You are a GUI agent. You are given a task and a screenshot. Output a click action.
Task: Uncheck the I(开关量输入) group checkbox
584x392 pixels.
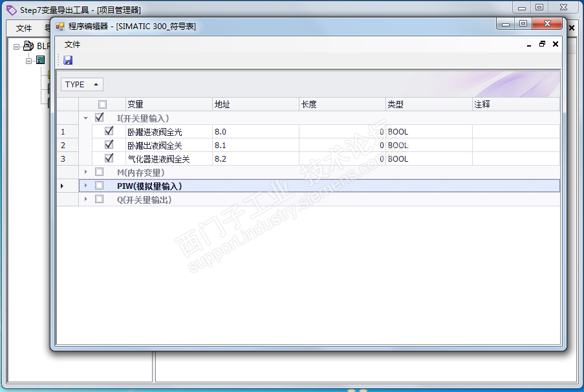(100, 117)
